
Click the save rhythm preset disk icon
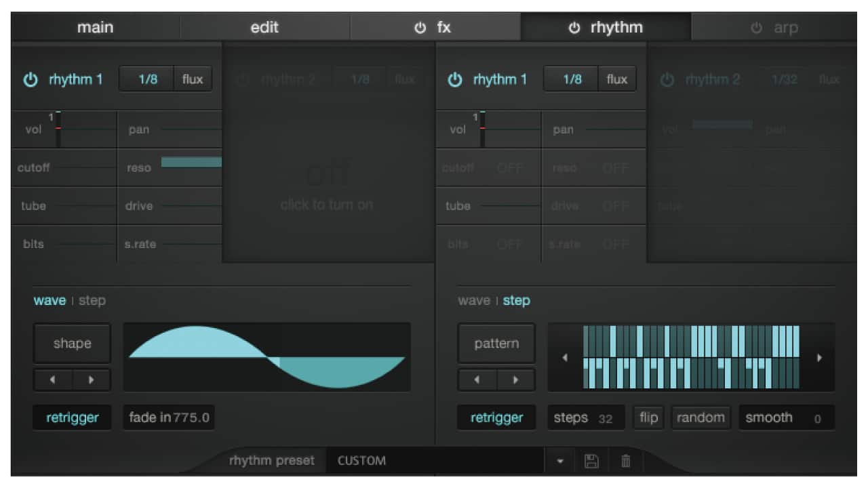[x=591, y=460]
